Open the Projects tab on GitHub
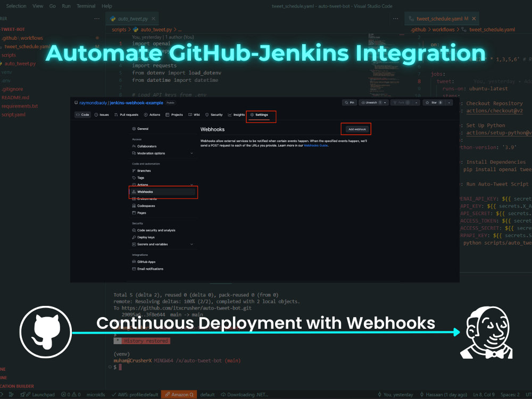The width and height of the screenshot is (532, 399). 174,115
